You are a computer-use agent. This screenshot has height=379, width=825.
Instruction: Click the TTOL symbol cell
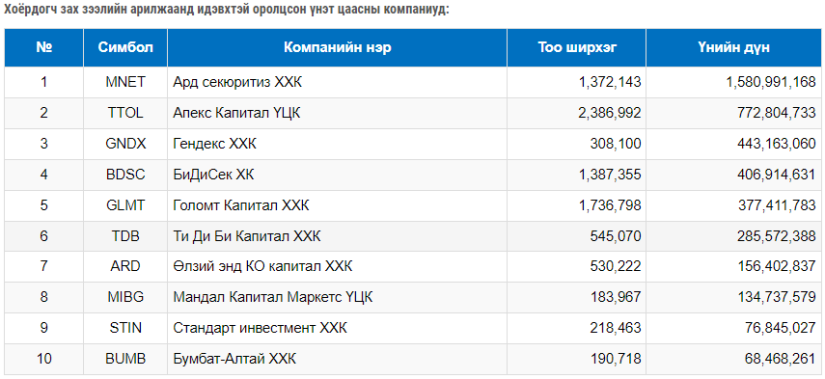tap(125, 113)
